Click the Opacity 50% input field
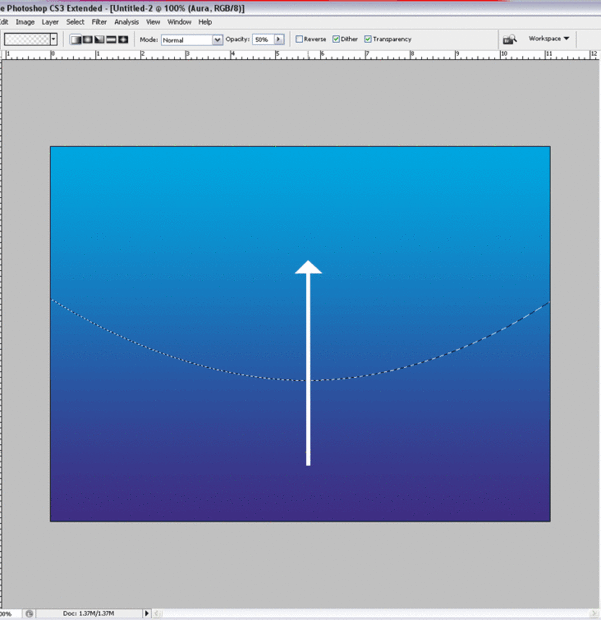The height and width of the screenshot is (620, 601). coord(263,39)
